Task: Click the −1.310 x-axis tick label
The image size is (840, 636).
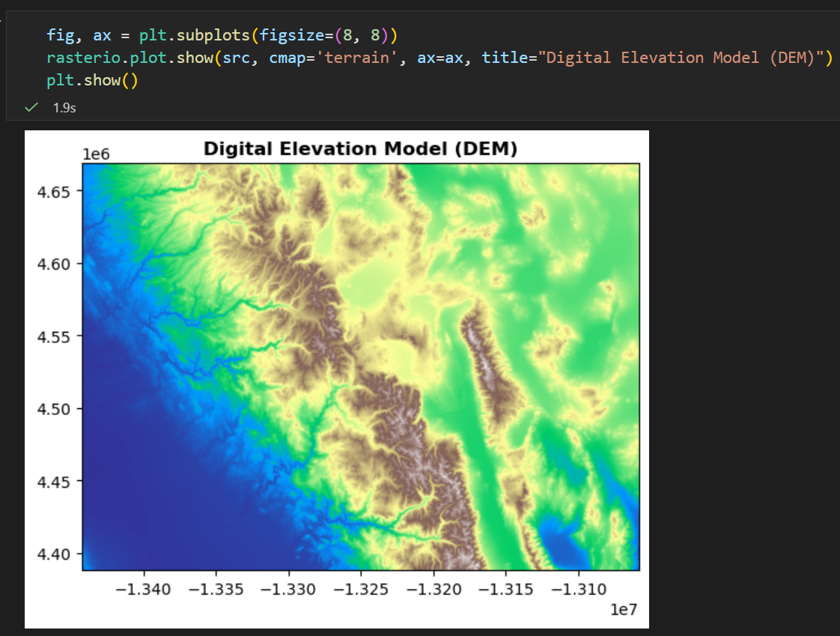Action: pos(579,590)
